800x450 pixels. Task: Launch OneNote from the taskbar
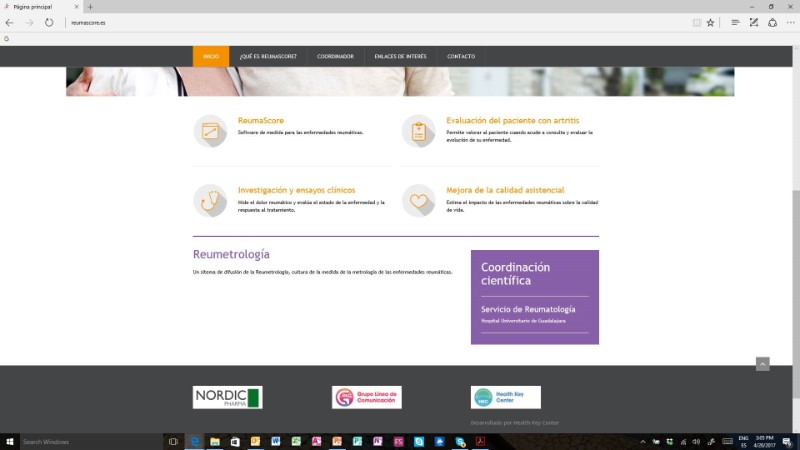coord(378,442)
